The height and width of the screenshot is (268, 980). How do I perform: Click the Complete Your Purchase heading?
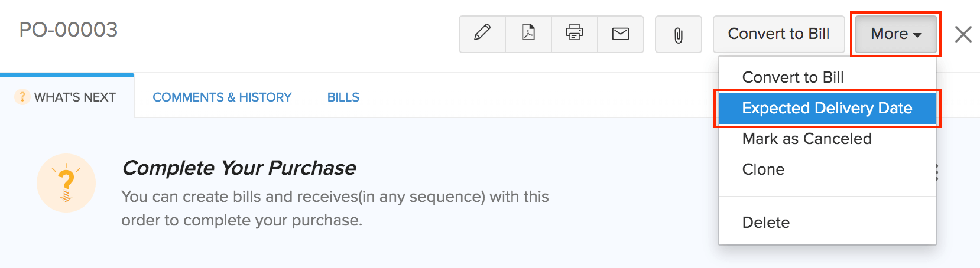(239, 168)
